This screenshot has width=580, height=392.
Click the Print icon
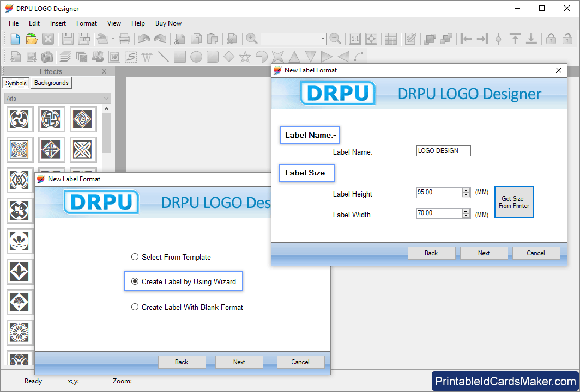click(x=124, y=39)
